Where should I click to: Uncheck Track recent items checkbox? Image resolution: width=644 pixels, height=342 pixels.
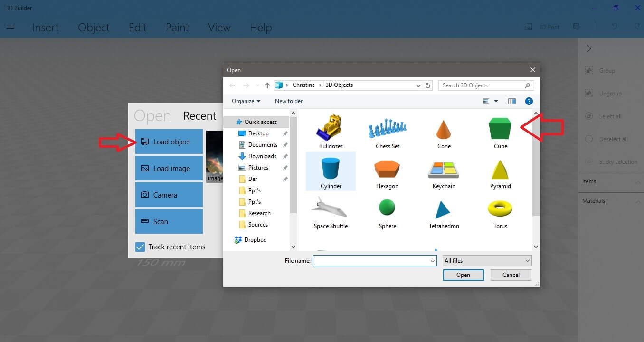click(140, 247)
